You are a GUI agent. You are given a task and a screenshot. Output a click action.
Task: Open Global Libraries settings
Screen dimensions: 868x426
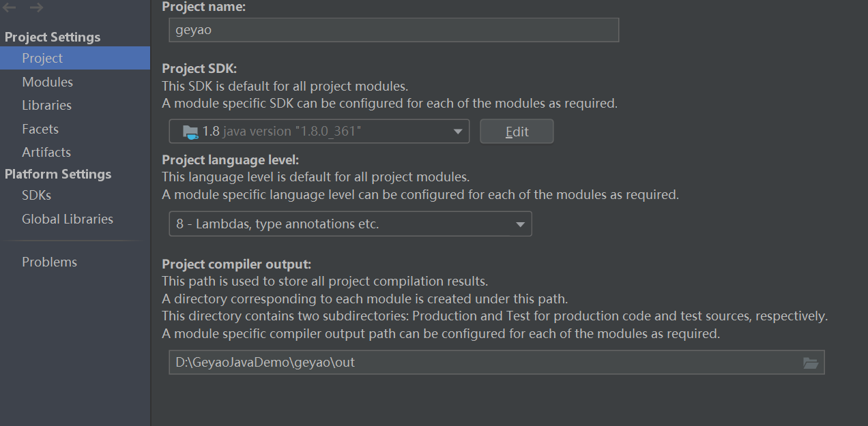point(68,219)
